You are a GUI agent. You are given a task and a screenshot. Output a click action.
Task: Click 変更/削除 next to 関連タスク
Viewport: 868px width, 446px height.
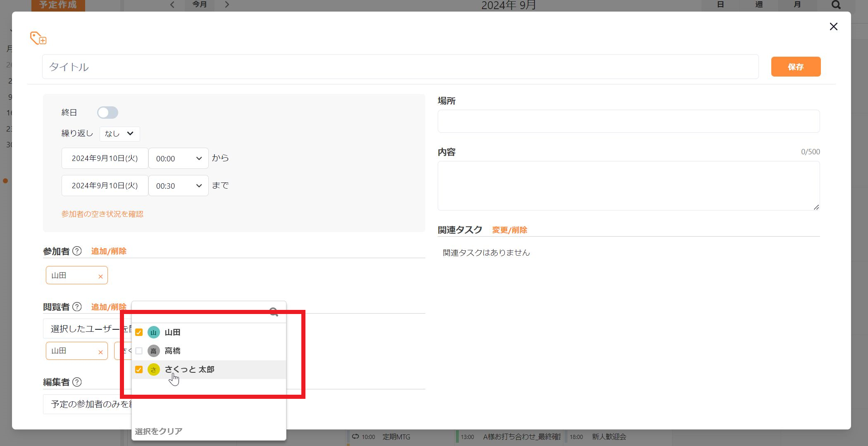click(x=509, y=230)
